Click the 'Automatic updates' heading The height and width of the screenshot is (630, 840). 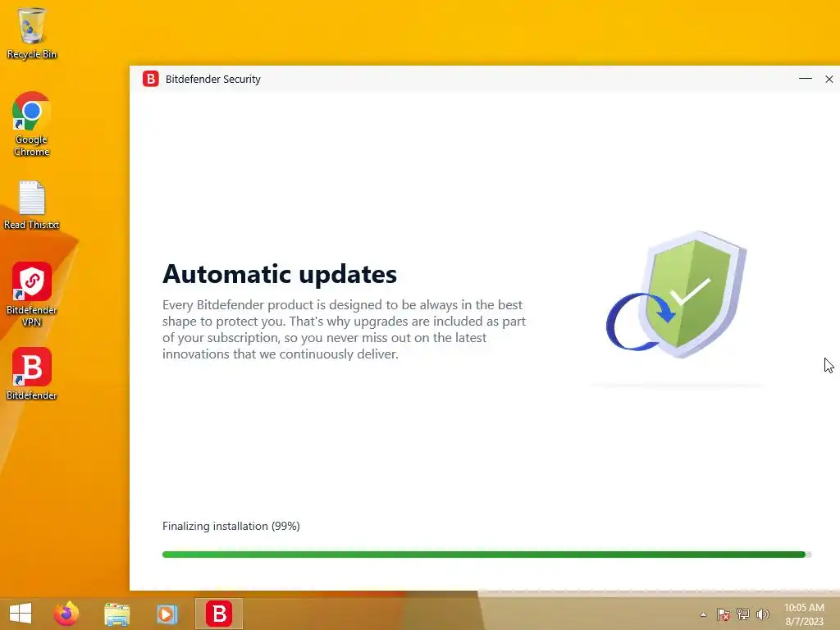pos(280,274)
